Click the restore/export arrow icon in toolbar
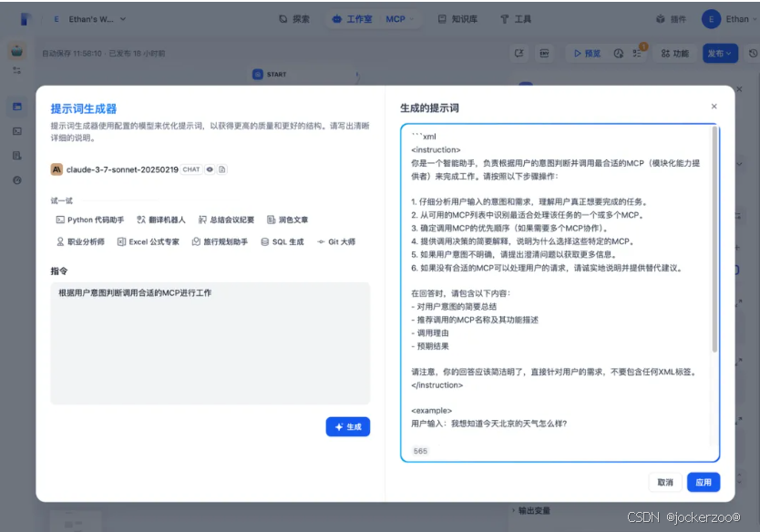The image size is (760, 532). click(x=519, y=54)
